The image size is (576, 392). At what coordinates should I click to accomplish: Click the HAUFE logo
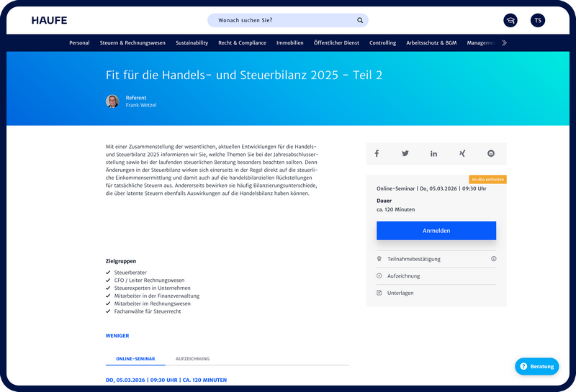click(49, 20)
